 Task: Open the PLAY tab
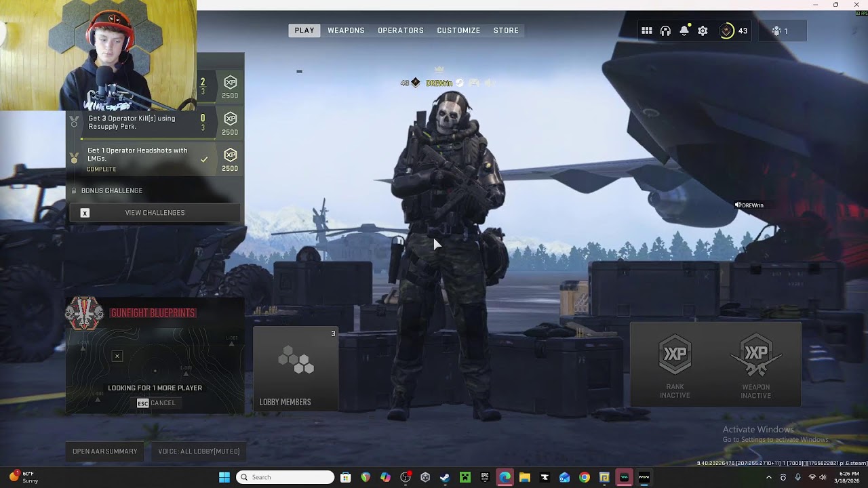(304, 30)
